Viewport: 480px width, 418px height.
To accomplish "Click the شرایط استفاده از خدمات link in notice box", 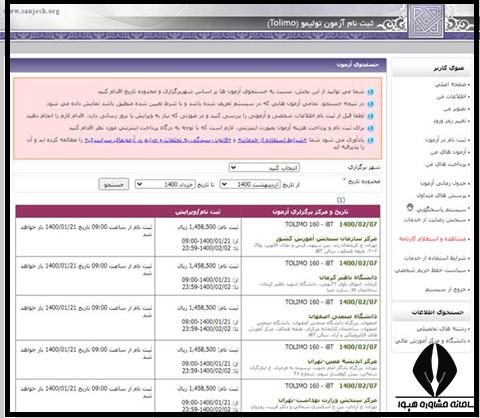I will coord(272,140).
